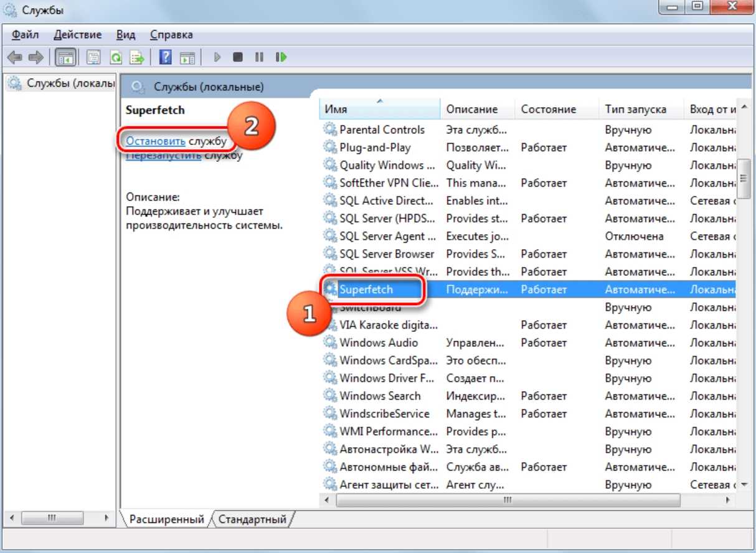Switch to the Стандартный tab
This screenshot has height=553, width=756.
(252, 519)
